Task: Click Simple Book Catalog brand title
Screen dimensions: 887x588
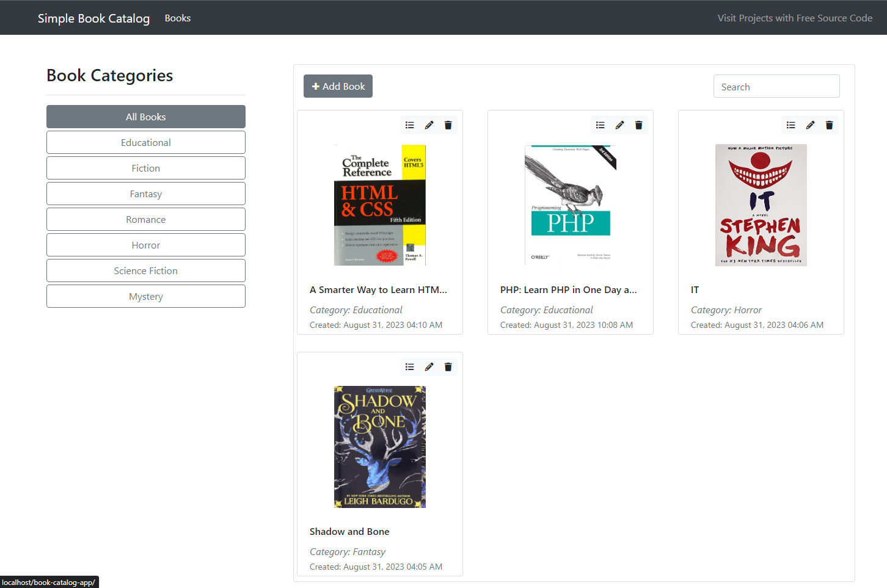Action: (93, 18)
